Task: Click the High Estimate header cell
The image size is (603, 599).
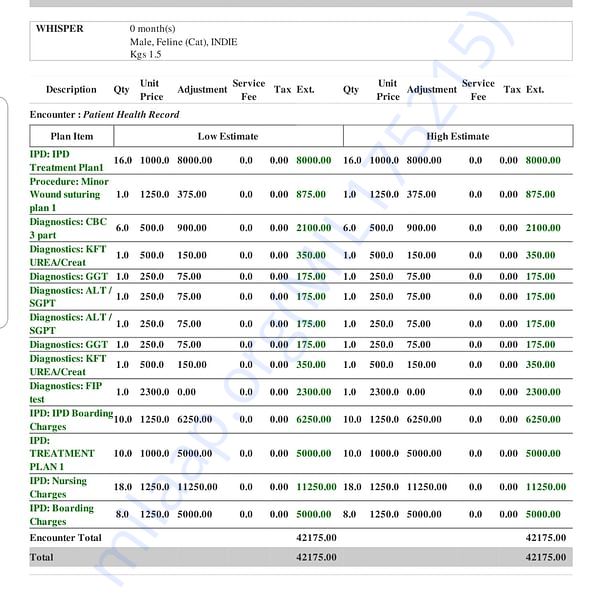Action: click(458, 136)
